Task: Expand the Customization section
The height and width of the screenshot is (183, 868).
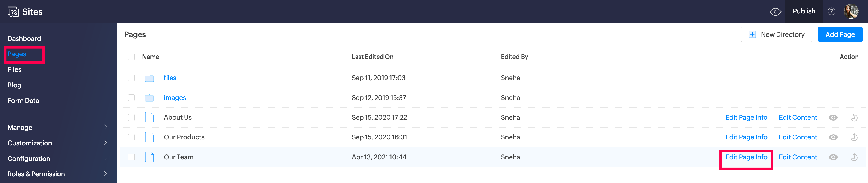Action: (x=57, y=143)
